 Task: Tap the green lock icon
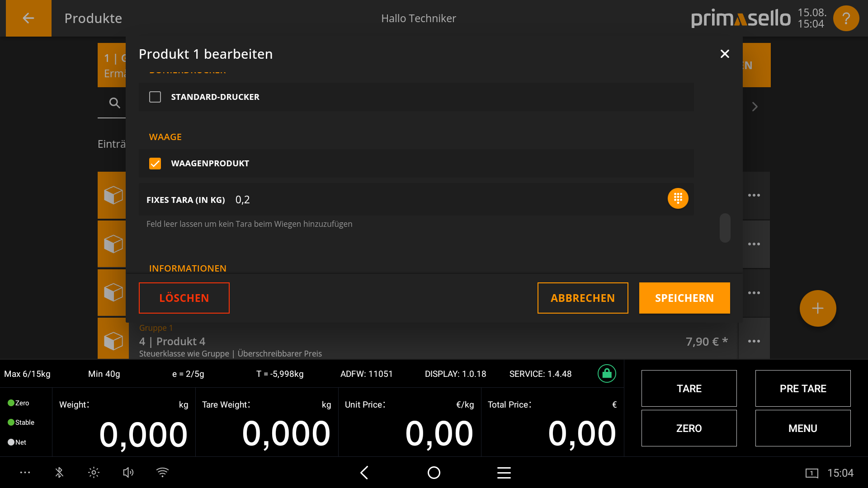607,374
